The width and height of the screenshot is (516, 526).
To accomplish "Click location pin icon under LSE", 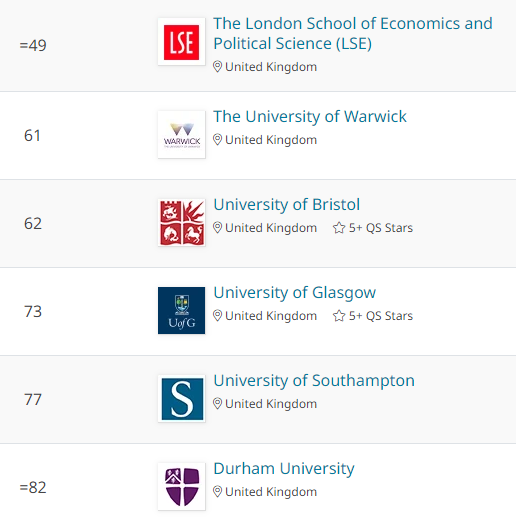I will click(x=217, y=66).
